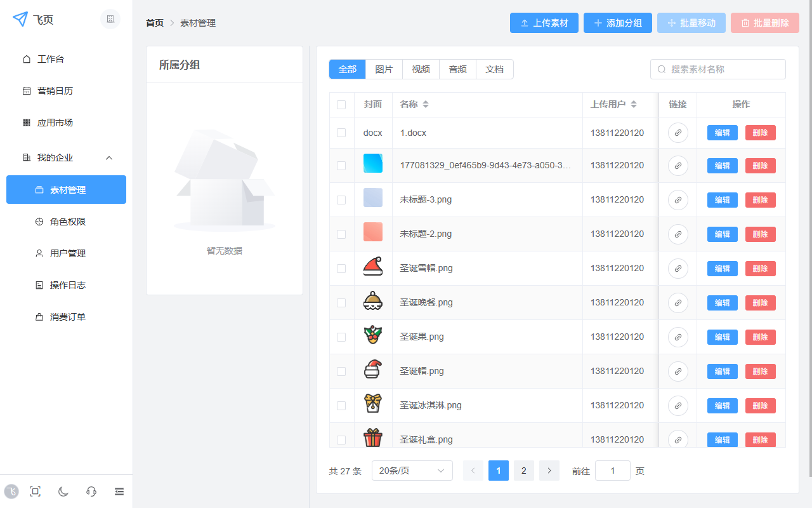This screenshot has width=812, height=508.
Task: Click the 上传素材 upload button
Action: coord(544,22)
